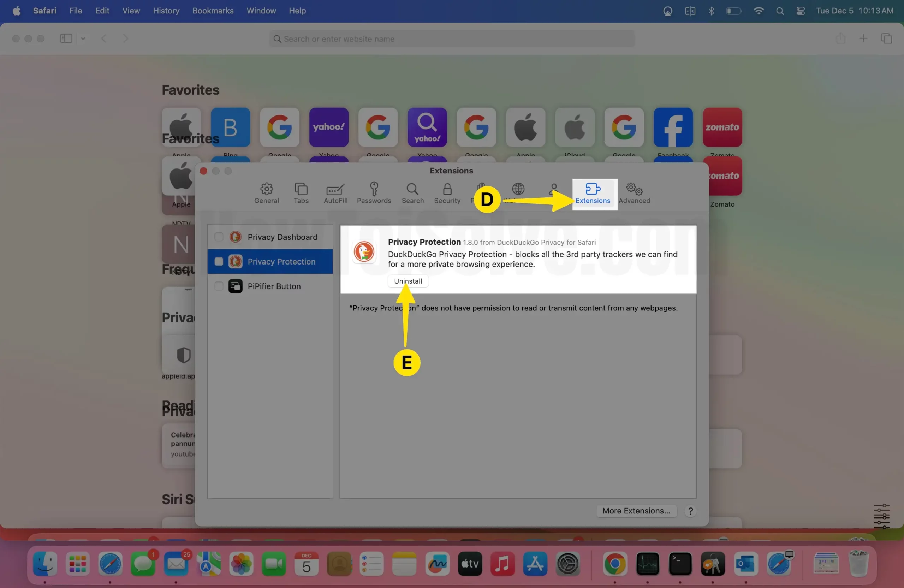Open Mail from the Dock
The image size is (904, 588).
[176, 564]
